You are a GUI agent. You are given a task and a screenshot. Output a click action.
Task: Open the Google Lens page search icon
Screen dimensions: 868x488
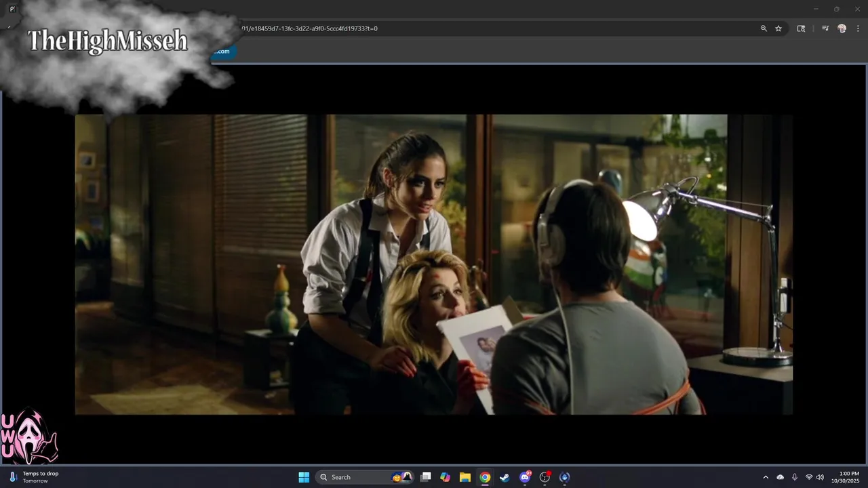click(801, 28)
